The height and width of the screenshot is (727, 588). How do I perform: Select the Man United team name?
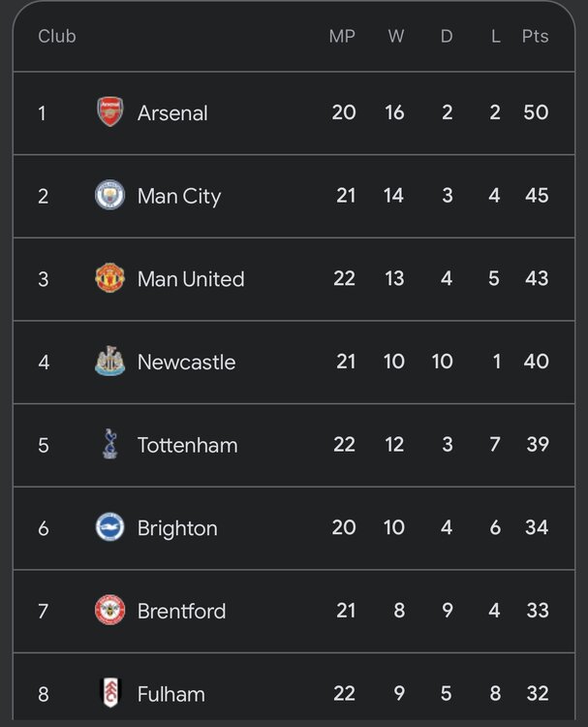191,279
